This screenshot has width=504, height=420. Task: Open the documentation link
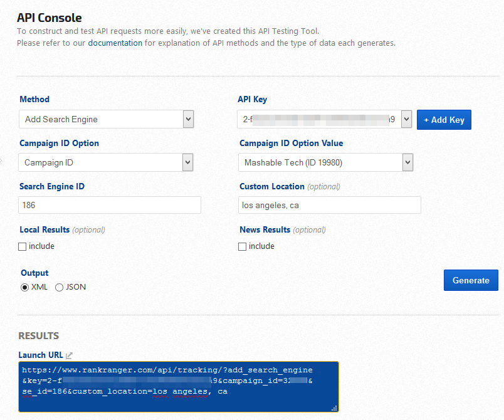(x=115, y=43)
